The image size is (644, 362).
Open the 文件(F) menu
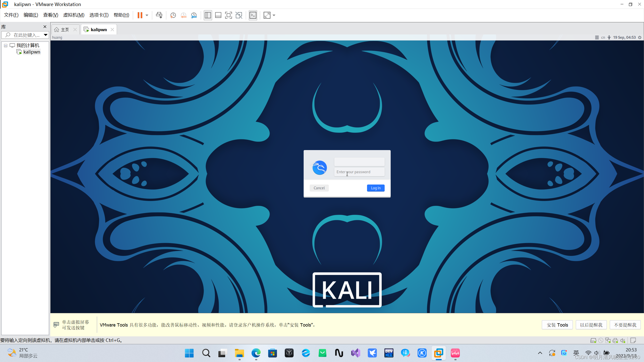pyautogui.click(x=11, y=15)
